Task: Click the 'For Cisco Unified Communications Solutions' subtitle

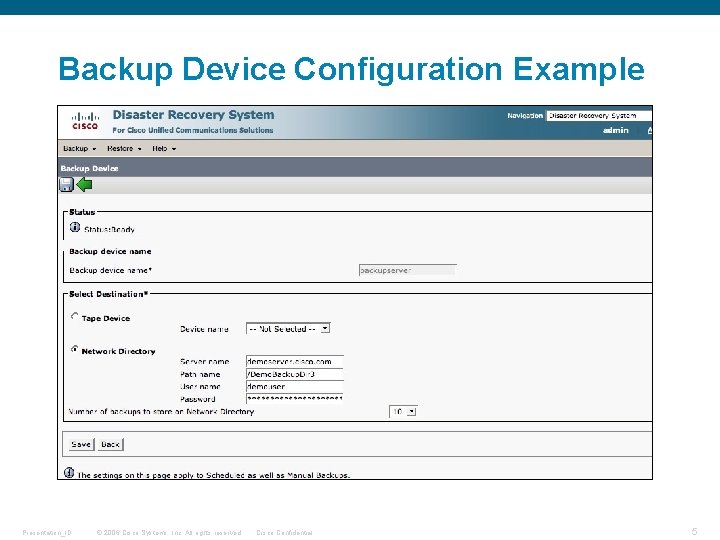Action: [x=193, y=130]
